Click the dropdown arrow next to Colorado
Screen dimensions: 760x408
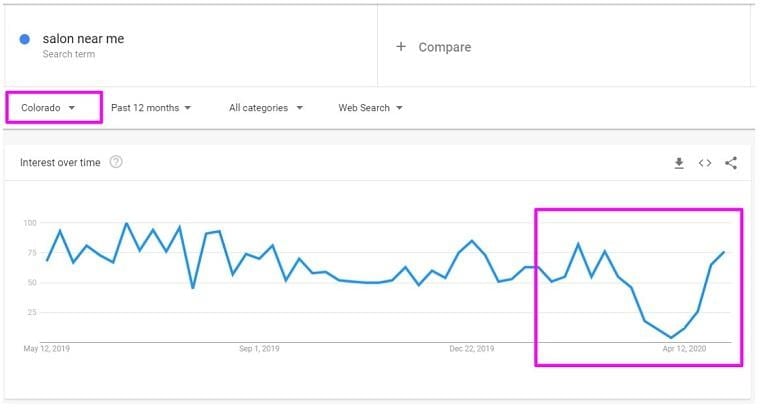point(72,108)
